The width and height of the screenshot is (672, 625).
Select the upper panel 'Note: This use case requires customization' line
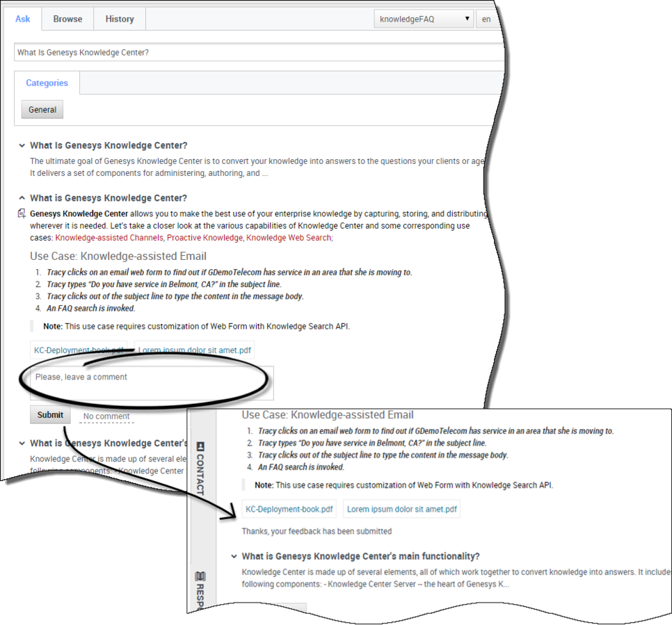pyautogui.click(x=196, y=327)
